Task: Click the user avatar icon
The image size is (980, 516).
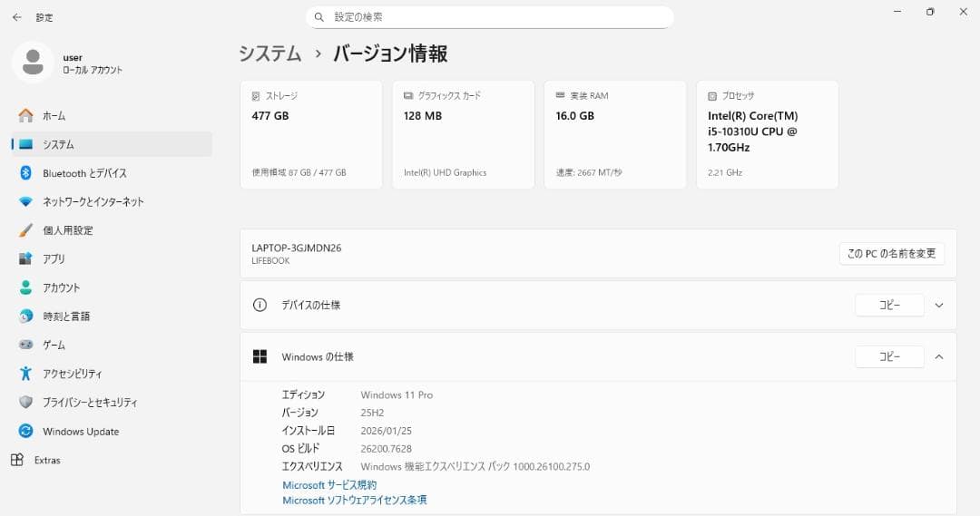Action: point(33,63)
